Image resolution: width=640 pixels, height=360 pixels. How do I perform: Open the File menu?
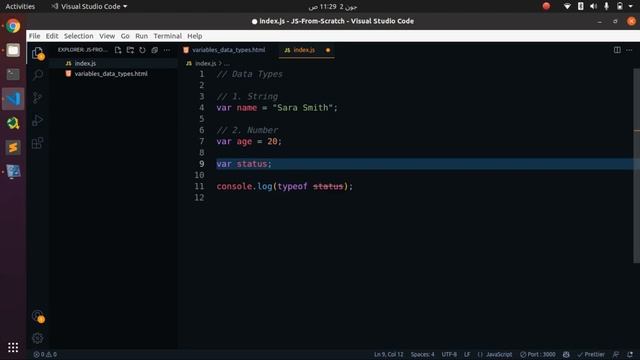(x=34, y=36)
